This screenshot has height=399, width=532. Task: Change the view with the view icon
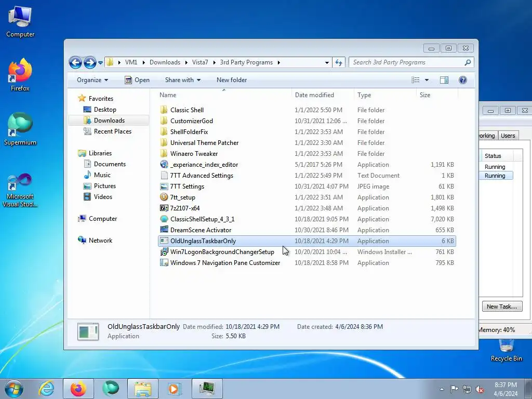coord(415,80)
